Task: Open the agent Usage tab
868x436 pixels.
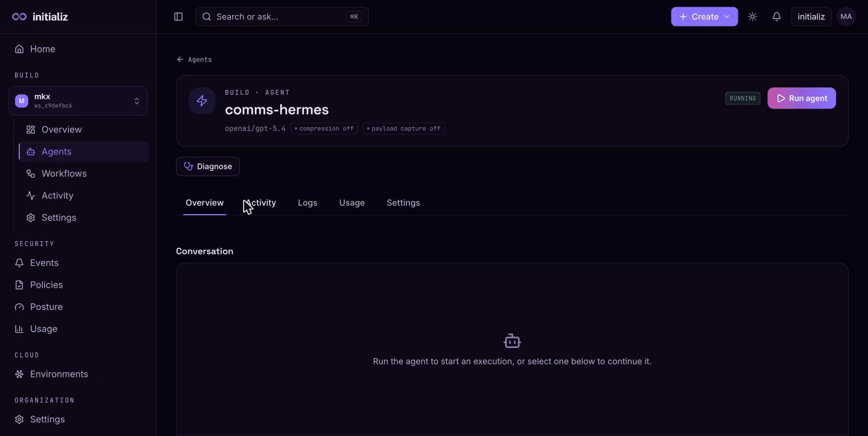Action: [352, 203]
